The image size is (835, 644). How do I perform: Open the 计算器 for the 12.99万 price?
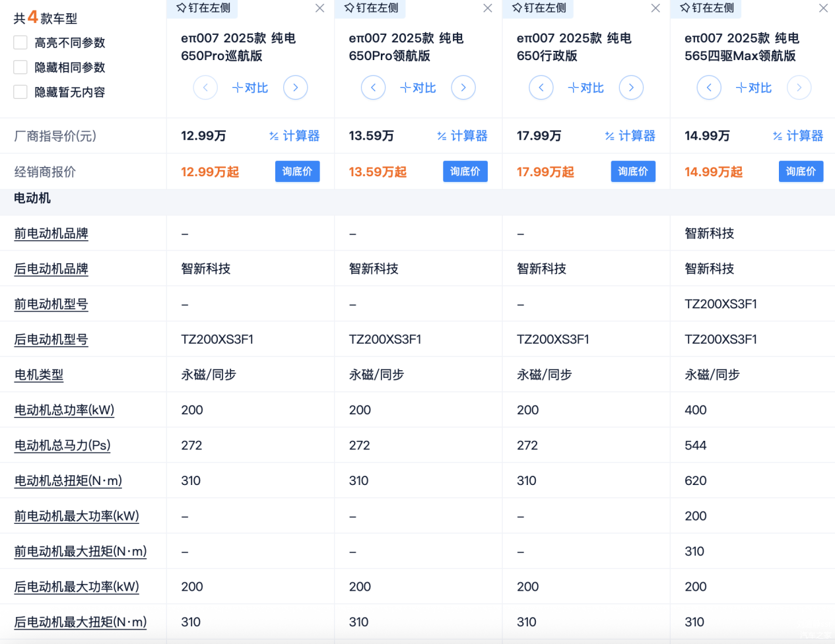tap(294, 136)
